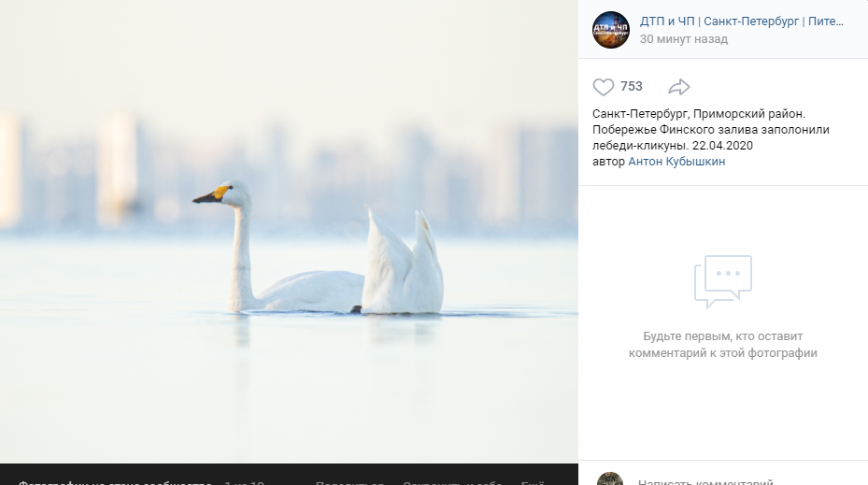Click the yellow-beaked swan head in photo

(223, 193)
